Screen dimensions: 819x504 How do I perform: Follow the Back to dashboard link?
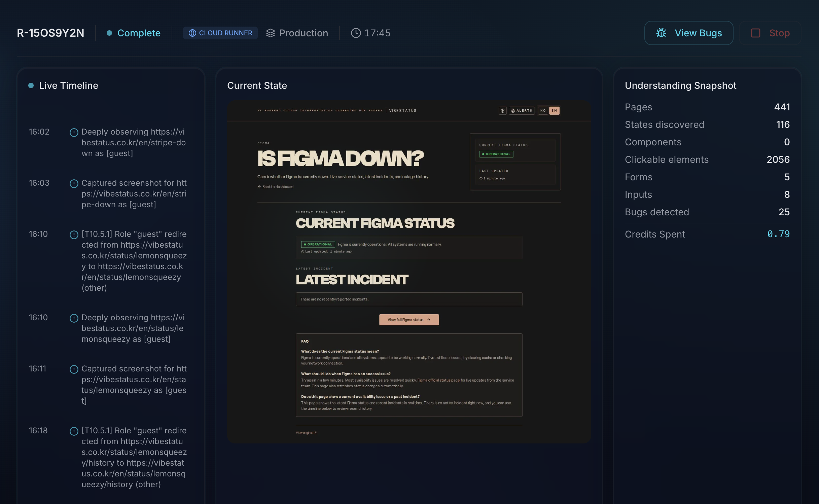pyautogui.click(x=276, y=187)
